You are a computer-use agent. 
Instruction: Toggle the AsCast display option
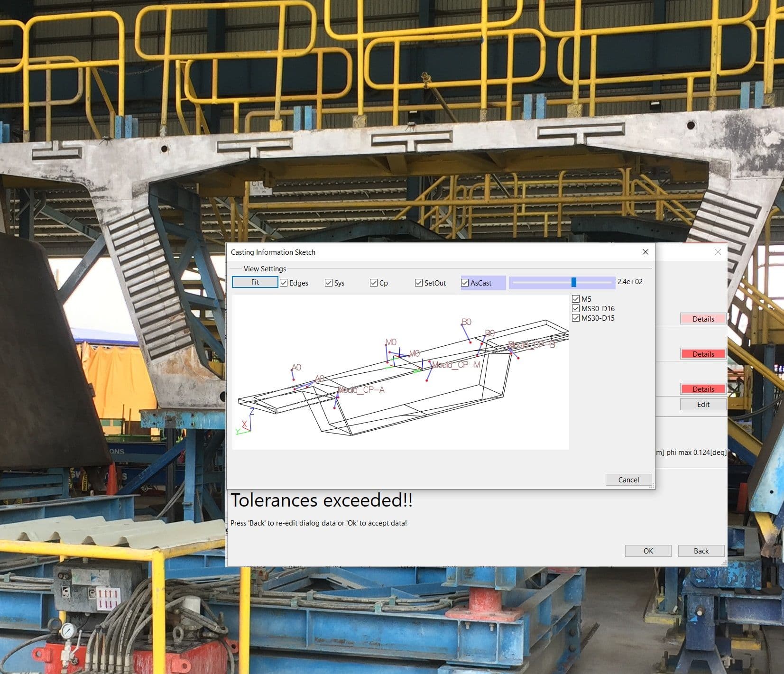(x=464, y=283)
